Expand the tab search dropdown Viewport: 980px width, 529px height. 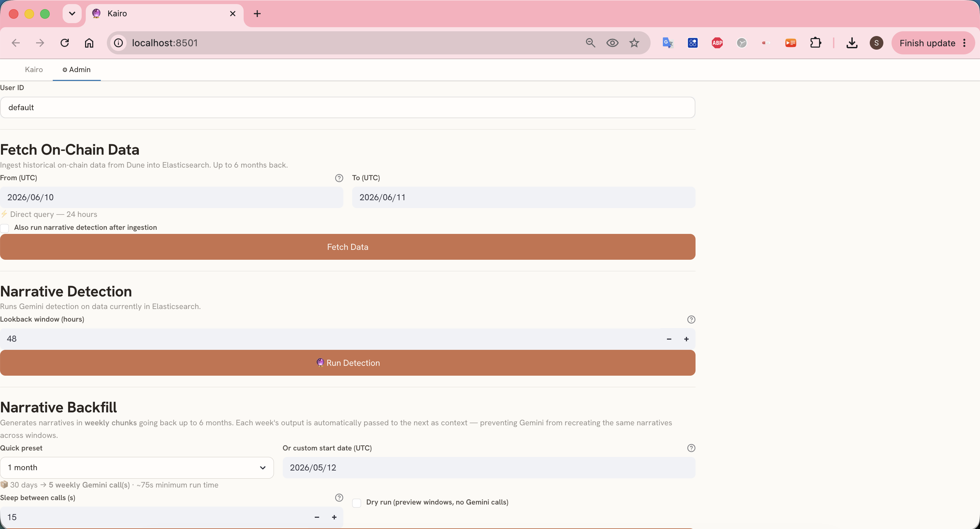[x=72, y=14]
